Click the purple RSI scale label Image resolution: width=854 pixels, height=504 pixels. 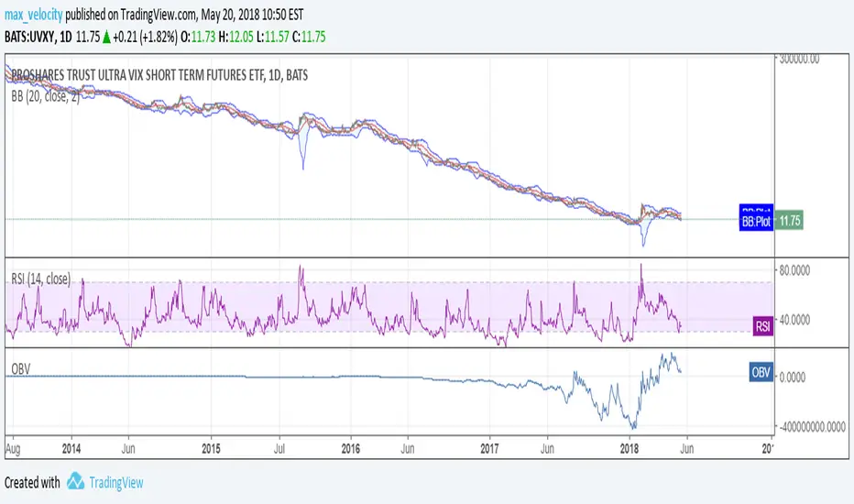[x=762, y=326]
